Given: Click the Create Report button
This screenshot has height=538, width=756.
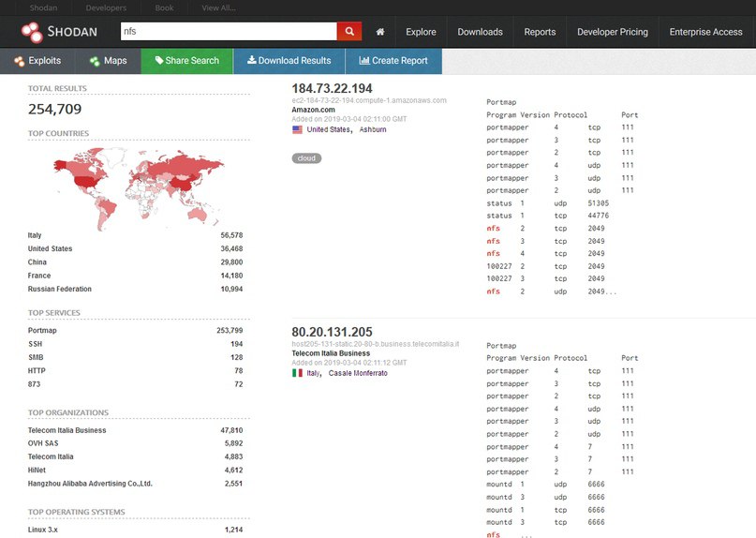Looking at the screenshot, I should 393,61.
